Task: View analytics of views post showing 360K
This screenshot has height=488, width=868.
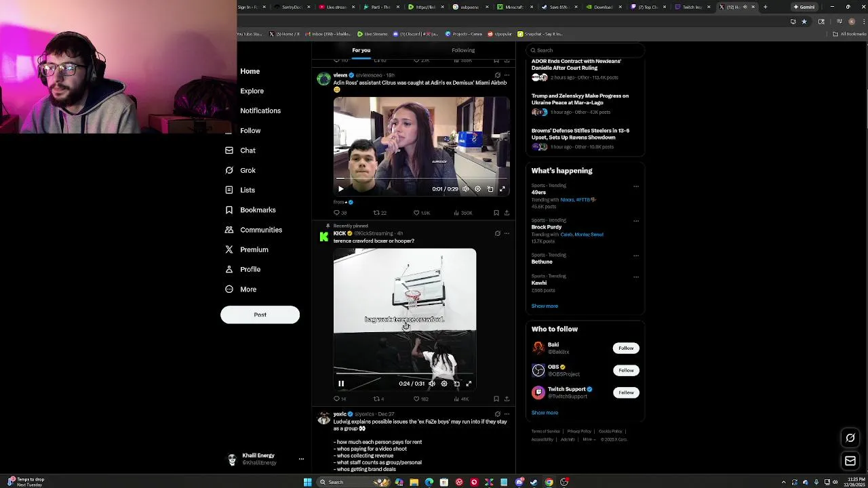Action: 462,213
